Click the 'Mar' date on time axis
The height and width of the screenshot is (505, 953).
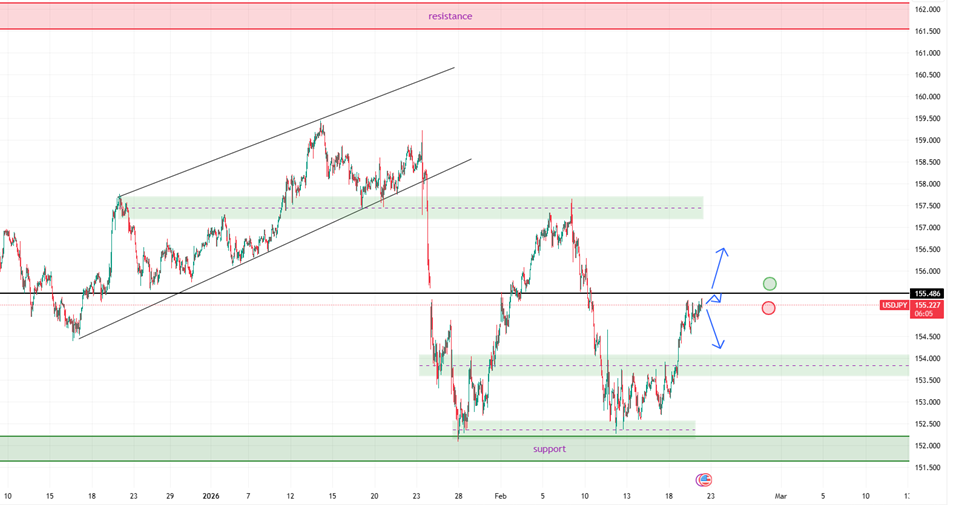click(x=782, y=495)
